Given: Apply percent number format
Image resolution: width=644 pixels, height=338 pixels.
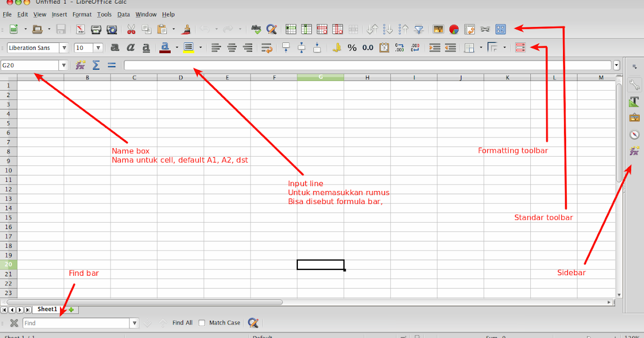Looking at the screenshot, I should coord(353,47).
